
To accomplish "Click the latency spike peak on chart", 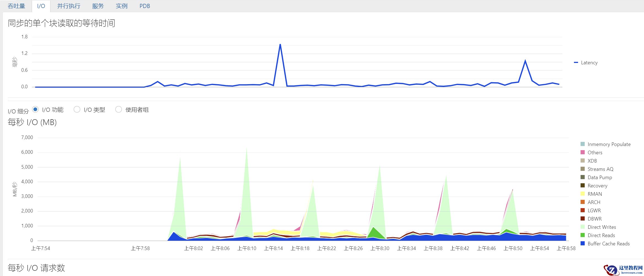I will click(x=280, y=44).
